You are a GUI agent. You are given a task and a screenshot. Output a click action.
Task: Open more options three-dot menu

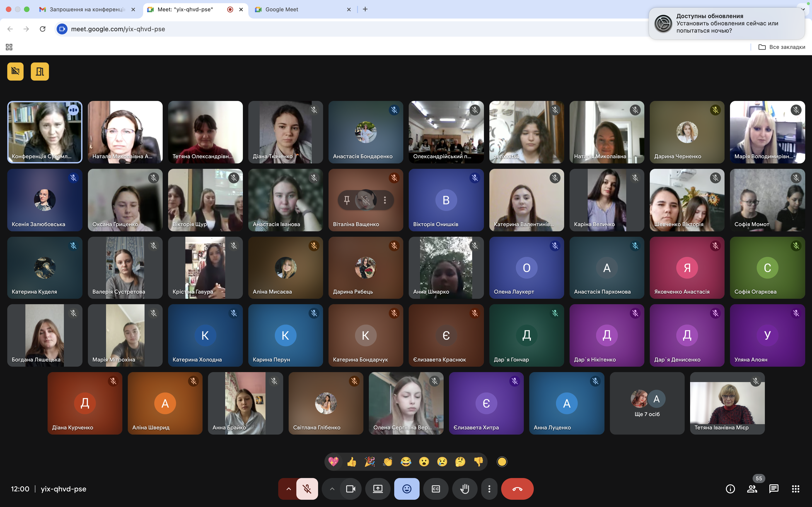click(x=489, y=489)
